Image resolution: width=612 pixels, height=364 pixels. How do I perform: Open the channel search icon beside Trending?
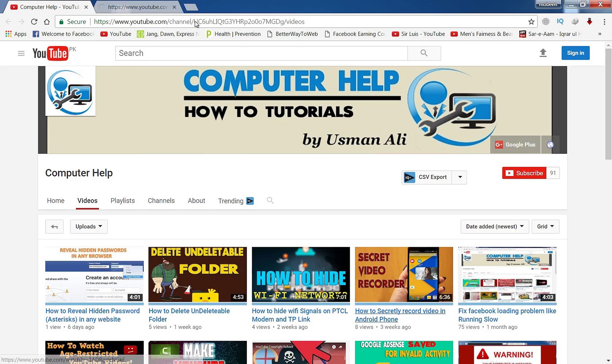pos(270,200)
